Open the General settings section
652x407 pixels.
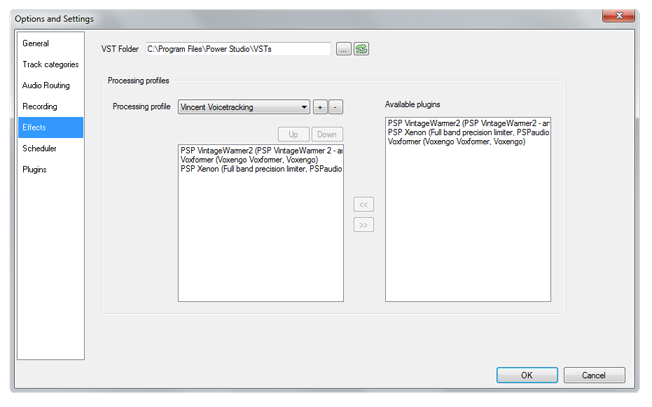pos(36,44)
